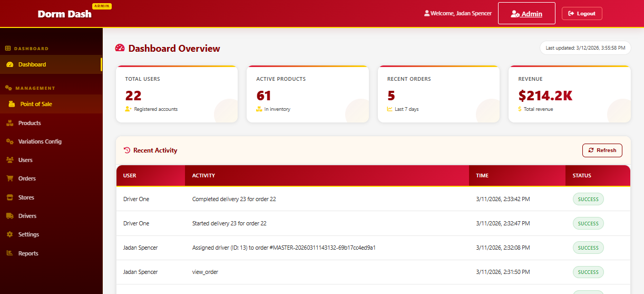Click the Last 7 days chart icon
644x294 pixels.
click(x=390, y=109)
